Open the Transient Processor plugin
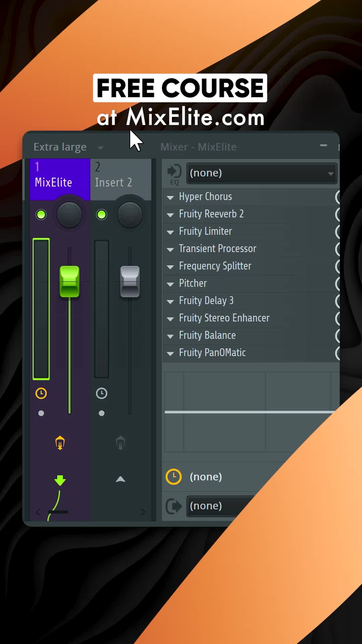 pos(217,249)
